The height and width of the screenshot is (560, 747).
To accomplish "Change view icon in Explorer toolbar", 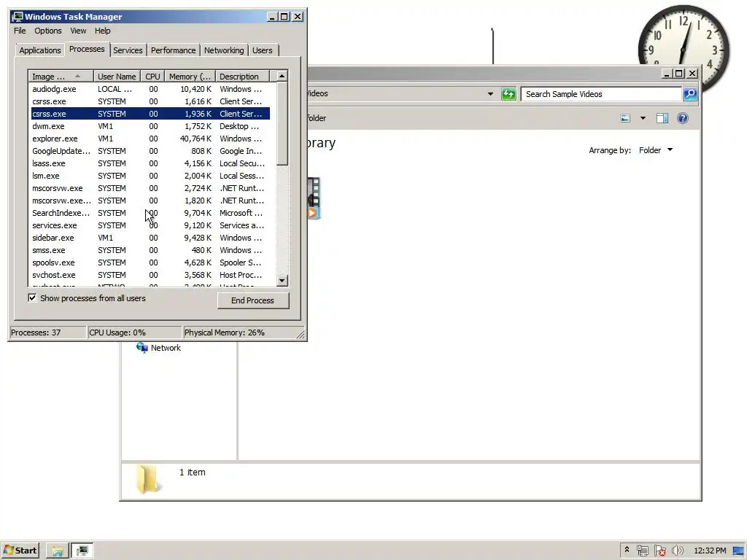I will coord(625,118).
